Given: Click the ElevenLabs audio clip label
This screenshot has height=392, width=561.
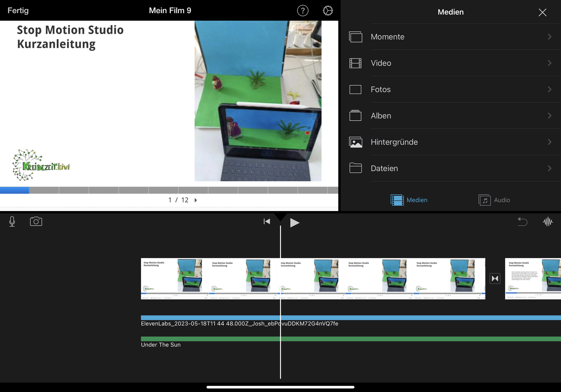Looking at the screenshot, I should 240,324.
